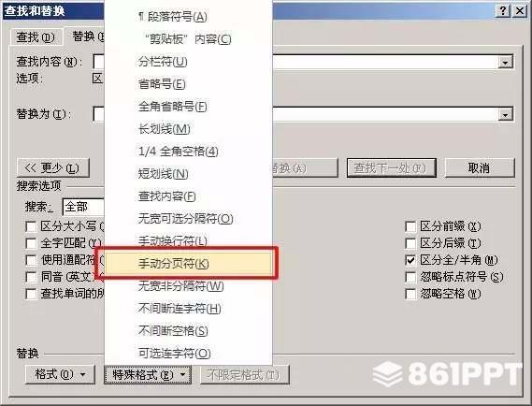Click the 取消 button
Screen dimensions: 532x406
point(480,168)
